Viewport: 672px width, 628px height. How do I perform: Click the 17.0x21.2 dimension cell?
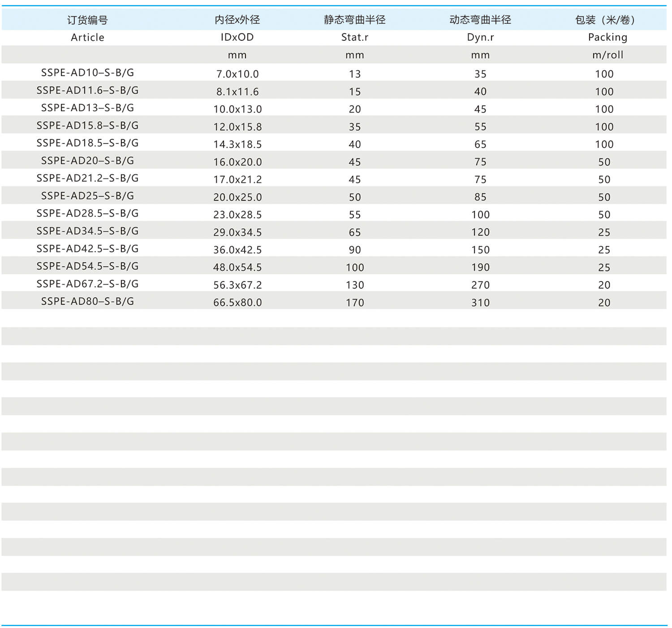coord(237,180)
